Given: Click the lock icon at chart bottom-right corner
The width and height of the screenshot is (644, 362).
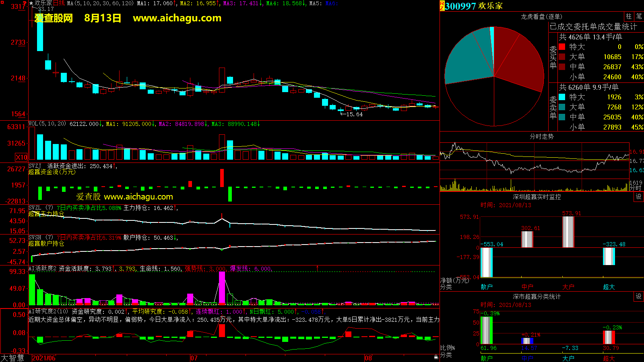Looking at the screenshot, I should pos(436,357).
